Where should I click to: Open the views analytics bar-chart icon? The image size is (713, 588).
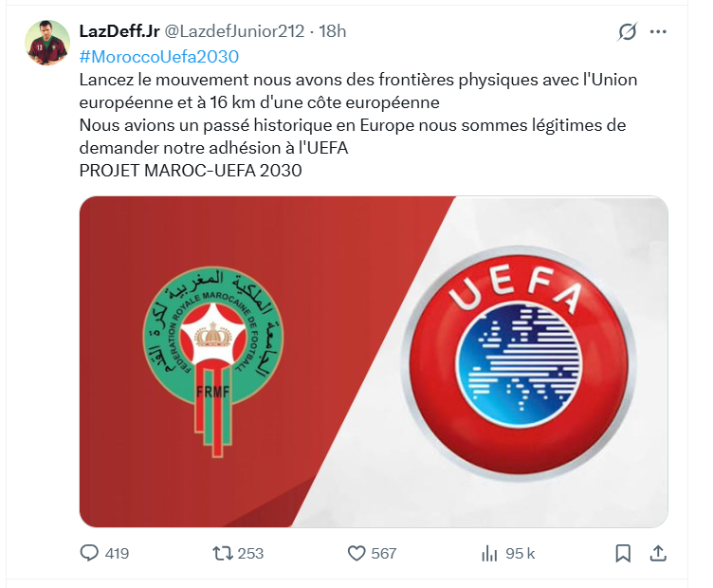coord(489,554)
